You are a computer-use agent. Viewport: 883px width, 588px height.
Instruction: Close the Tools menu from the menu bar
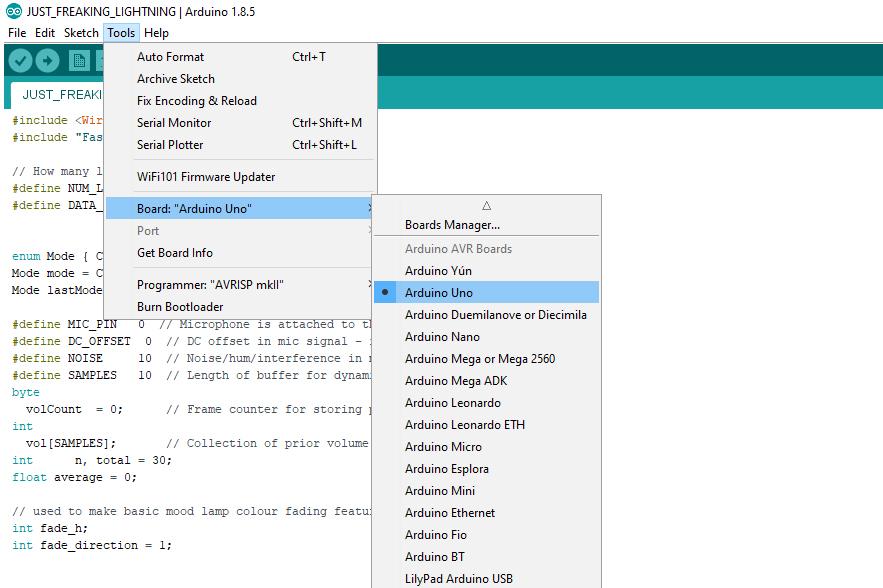click(x=121, y=33)
